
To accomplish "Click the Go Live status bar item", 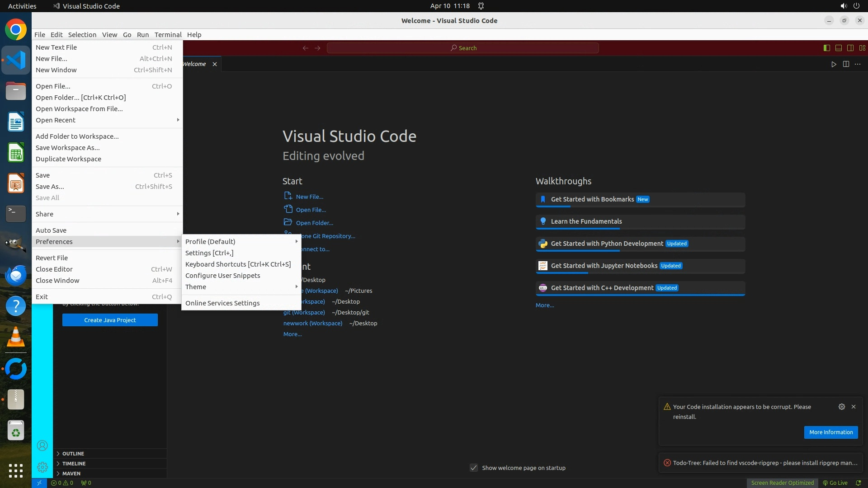I will coord(835,483).
